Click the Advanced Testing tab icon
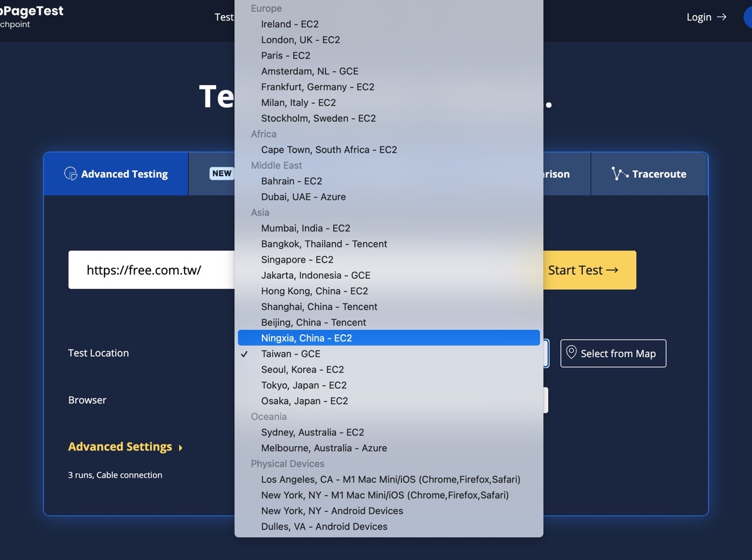This screenshot has height=560, width=752. 70,174
